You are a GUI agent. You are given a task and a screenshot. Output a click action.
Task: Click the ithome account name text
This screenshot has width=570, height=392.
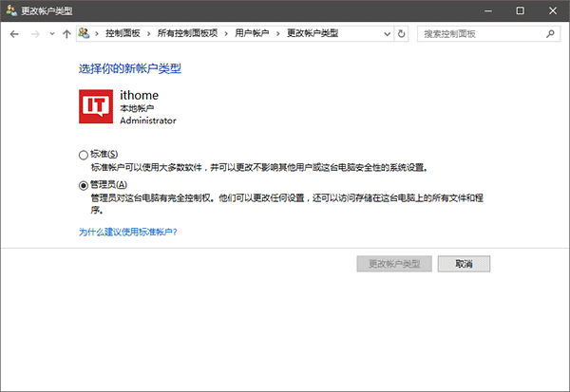click(140, 95)
